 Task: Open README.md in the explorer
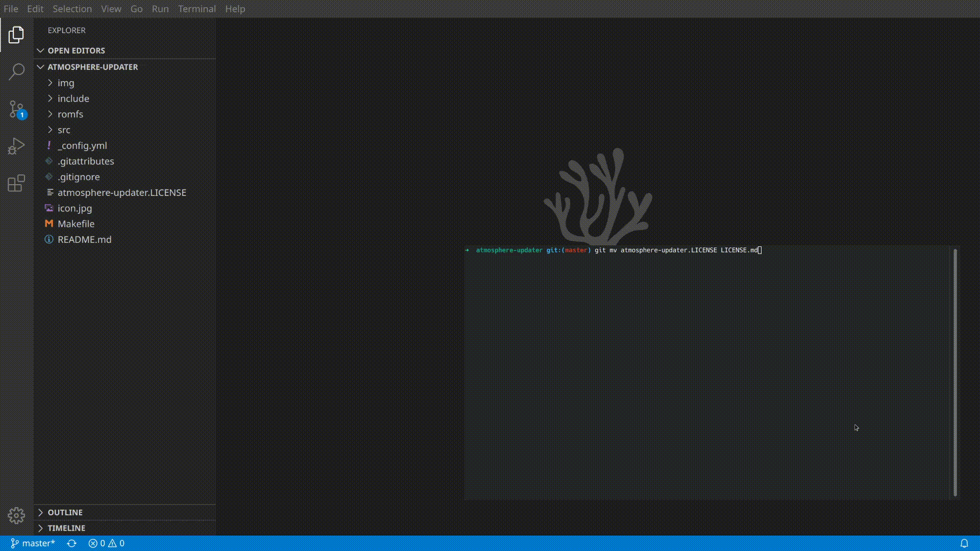click(x=125, y=239)
